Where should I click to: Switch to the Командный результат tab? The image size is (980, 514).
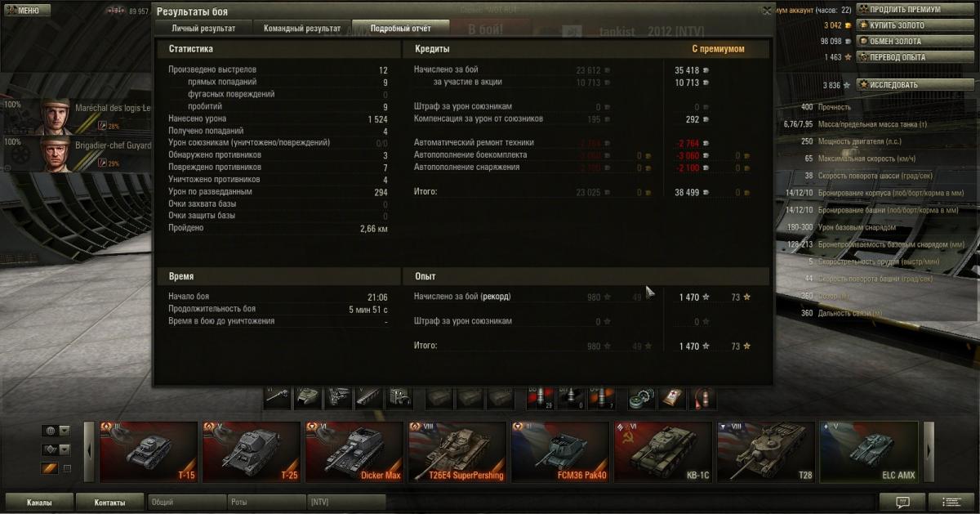(x=302, y=28)
